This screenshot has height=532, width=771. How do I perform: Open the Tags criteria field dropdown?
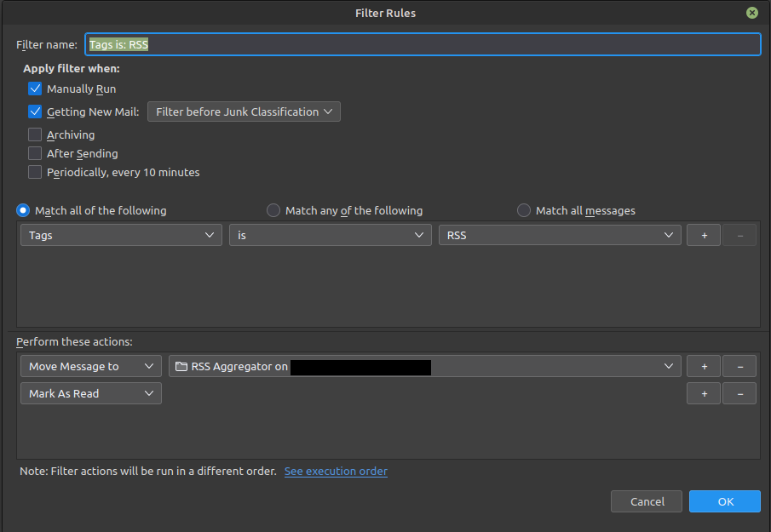(121, 236)
